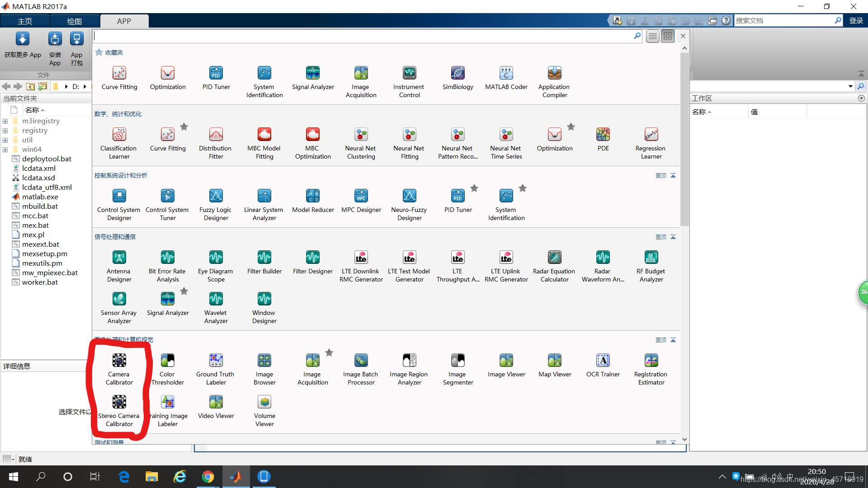Open the OCR Trainer app

603,361
